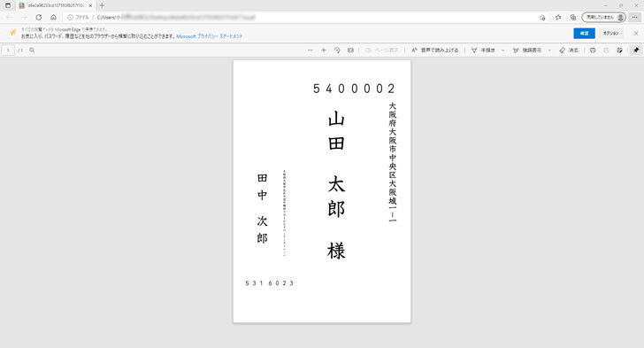Expand the 強調表示 highlight color dropdown
The image size is (644, 348).
(x=549, y=50)
